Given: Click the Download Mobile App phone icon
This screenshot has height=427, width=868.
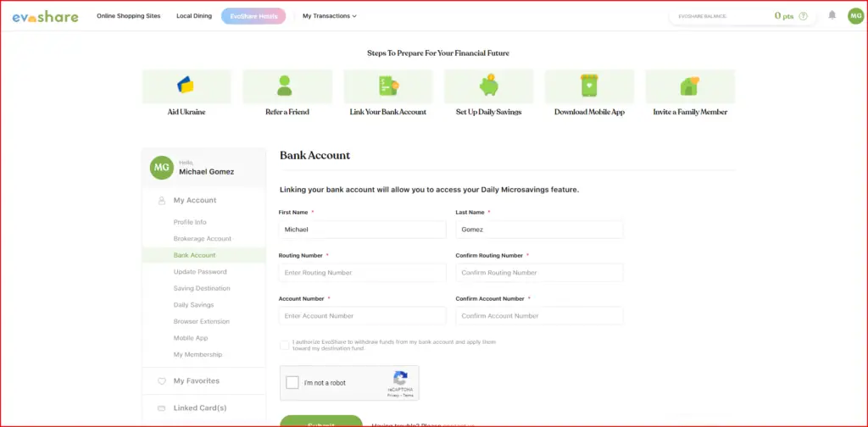Looking at the screenshot, I should pos(590,86).
